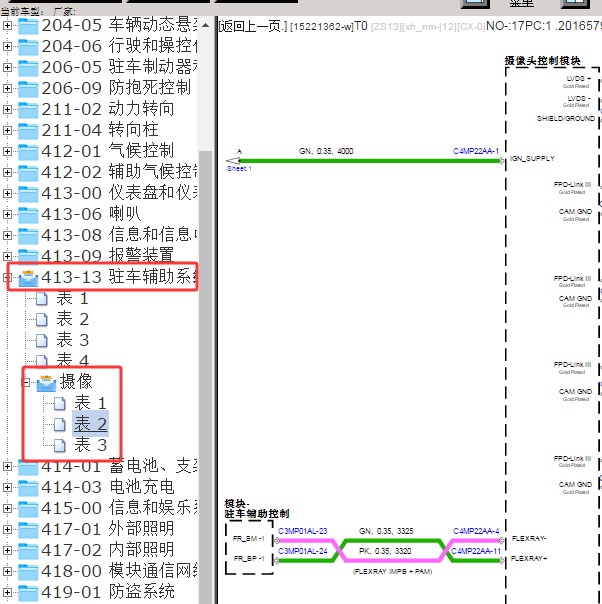This screenshot has height=604, width=602.
Task: Click connector C3MP01AL-24 label
Action: click(303, 551)
